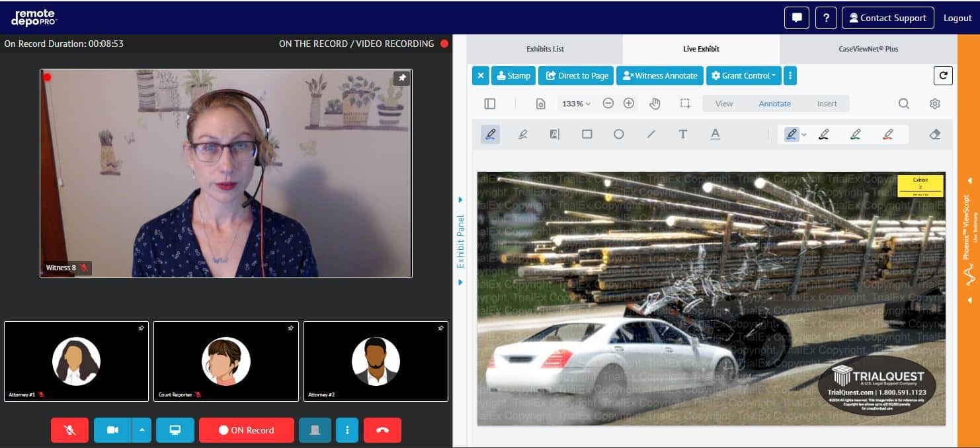The height and width of the screenshot is (448, 980).
Task: Switch to Insert mode
Action: click(x=827, y=104)
